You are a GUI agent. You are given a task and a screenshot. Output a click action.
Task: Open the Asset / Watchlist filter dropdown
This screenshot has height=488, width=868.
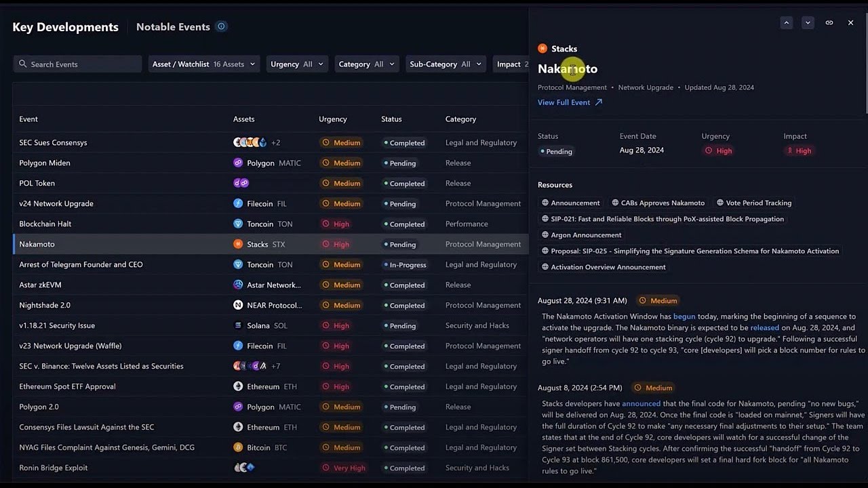pyautogui.click(x=204, y=64)
